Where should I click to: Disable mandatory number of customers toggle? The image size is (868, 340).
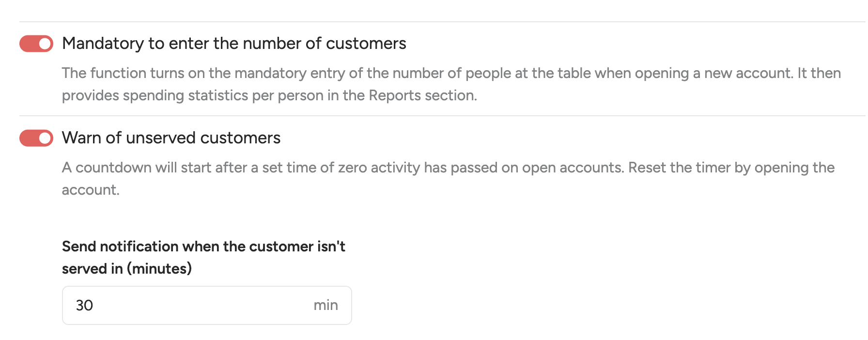36,44
